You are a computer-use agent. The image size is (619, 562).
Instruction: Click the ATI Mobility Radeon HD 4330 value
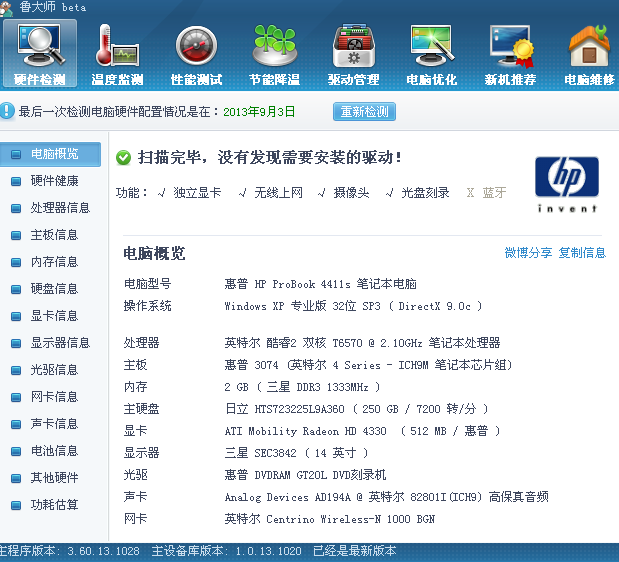tap(362, 431)
